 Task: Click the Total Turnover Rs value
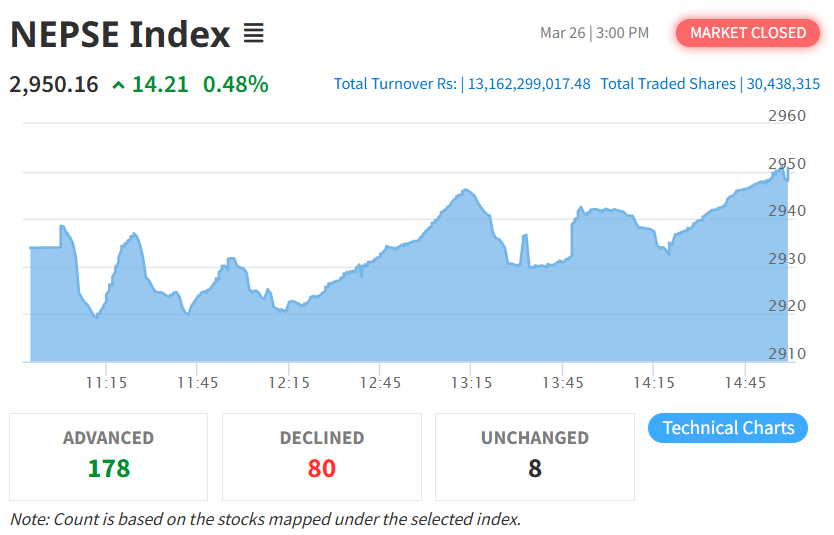point(529,84)
